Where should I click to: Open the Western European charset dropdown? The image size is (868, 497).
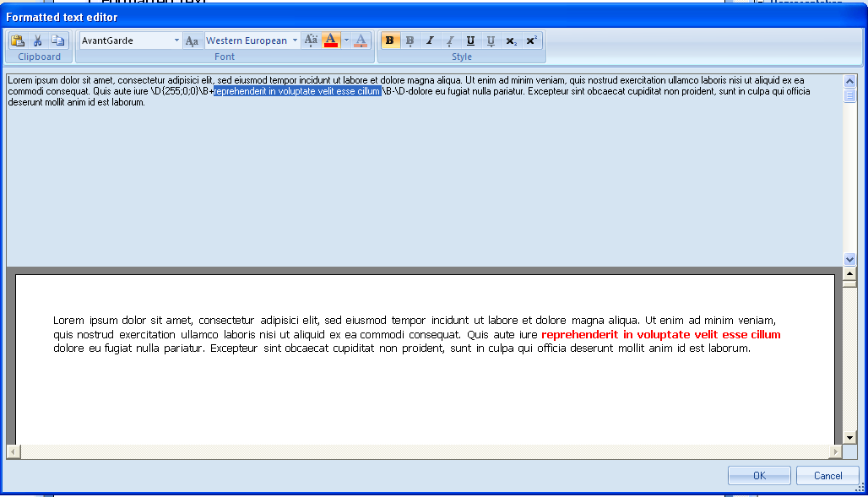point(295,41)
